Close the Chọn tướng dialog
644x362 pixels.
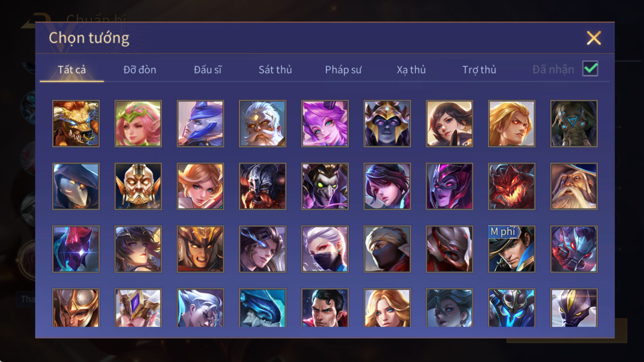(594, 38)
